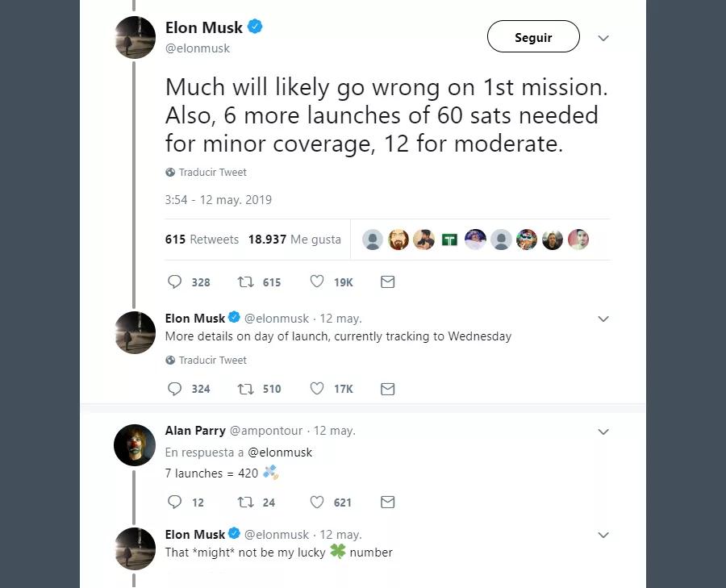The width and height of the screenshot is (726, 588).
Task: Expand options on Alan Parry's reply
Action: pyautogui.click(x=603, y=432)
